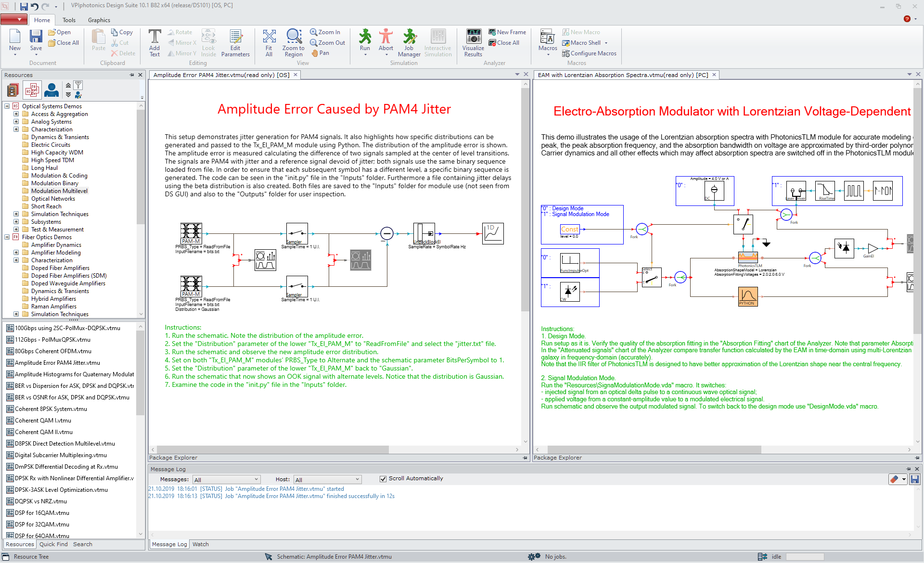Open Package Explorer in left schematic pane
The height and width of the screenshot is (563, 924).
click(173, 458)
